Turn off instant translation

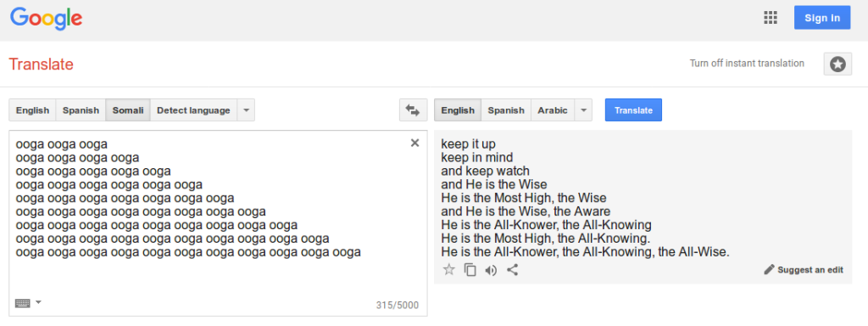pos(747,63)
